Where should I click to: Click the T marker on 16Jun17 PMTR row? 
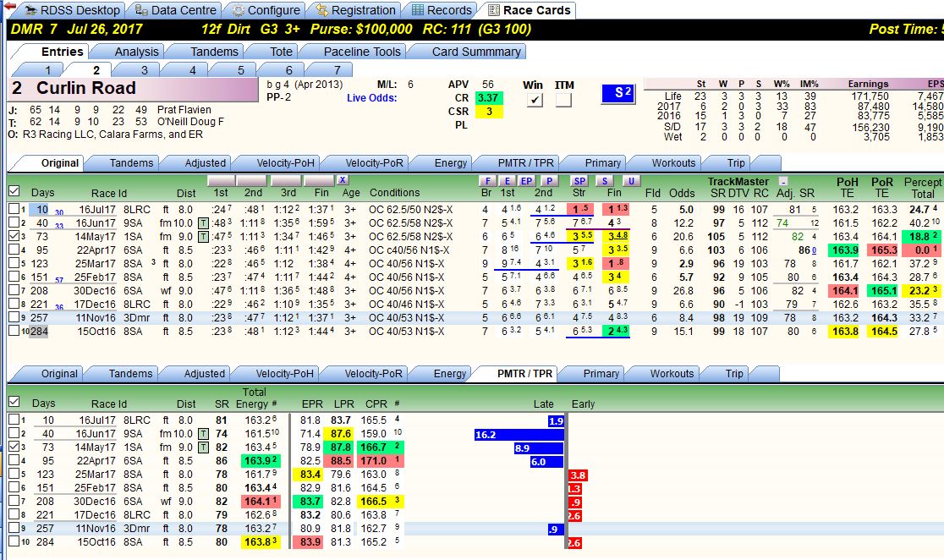[204, 434]
